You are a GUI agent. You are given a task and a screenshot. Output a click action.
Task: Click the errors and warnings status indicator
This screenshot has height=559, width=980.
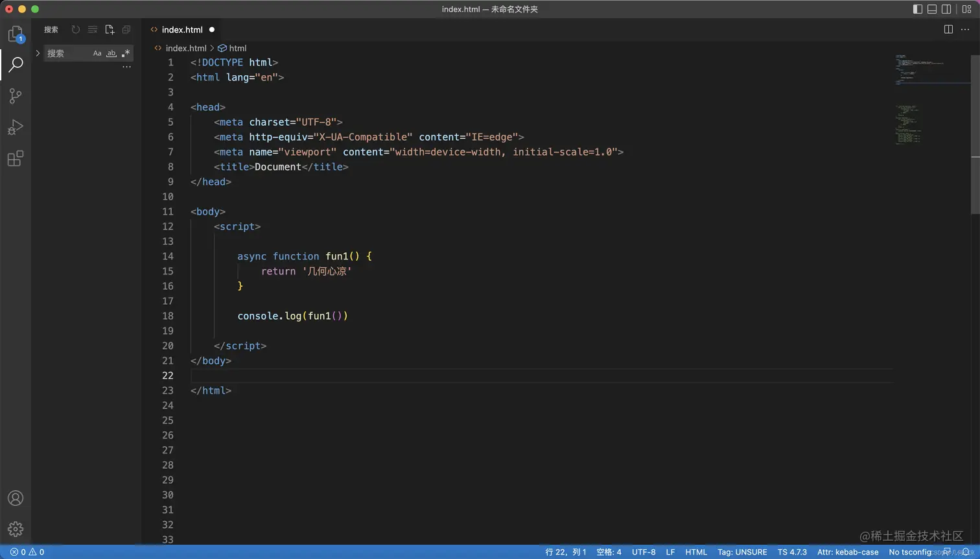27,552
